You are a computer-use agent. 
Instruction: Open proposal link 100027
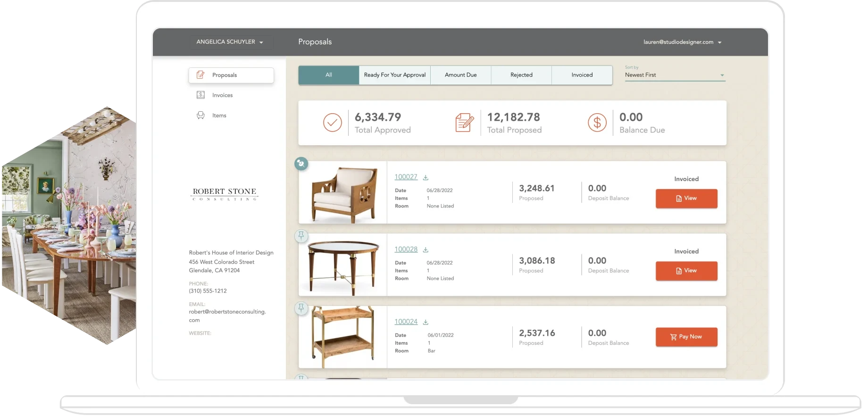(406, 177)
